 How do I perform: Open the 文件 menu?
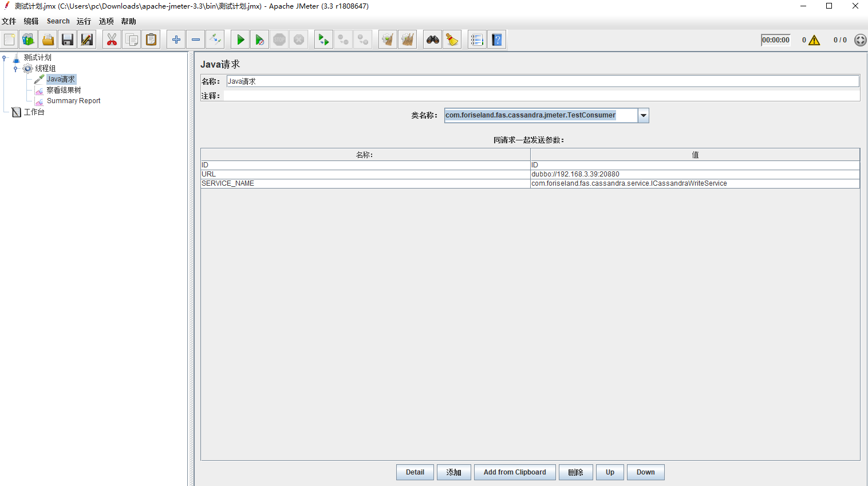tap(9, 21)
